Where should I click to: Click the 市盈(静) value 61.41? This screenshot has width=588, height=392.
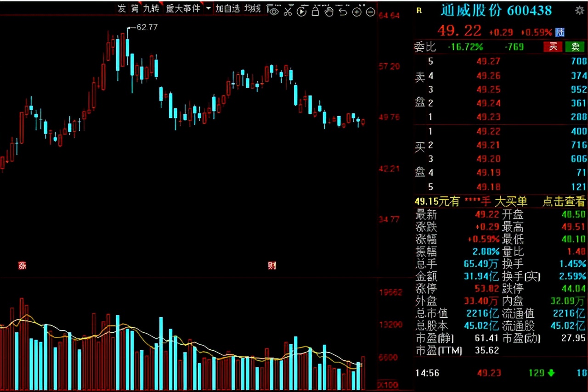pos(488,338)
